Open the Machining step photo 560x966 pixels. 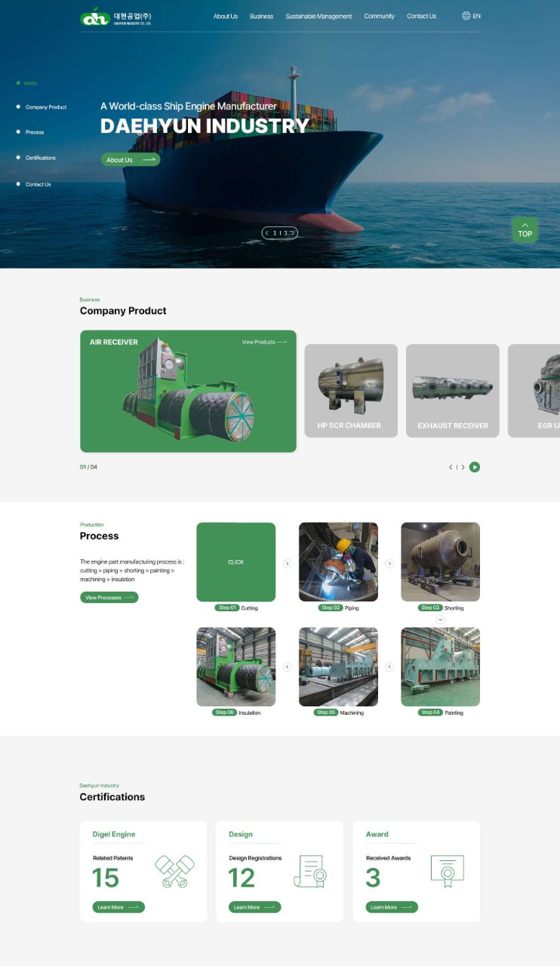click(x=338, y=667)
